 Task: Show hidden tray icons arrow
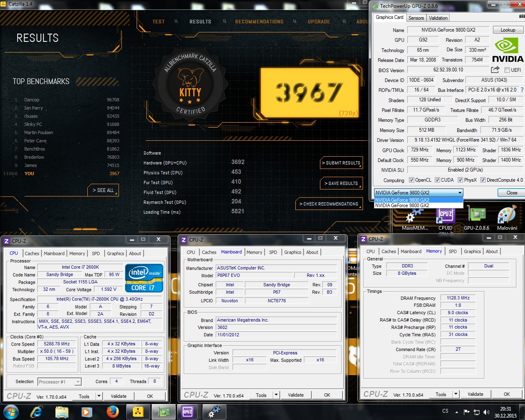point(457,412)
